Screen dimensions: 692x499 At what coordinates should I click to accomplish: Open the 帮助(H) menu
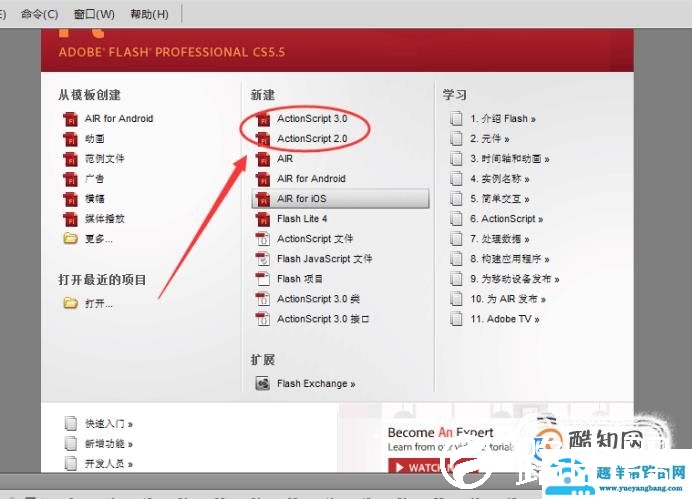(x=149, y=14)
